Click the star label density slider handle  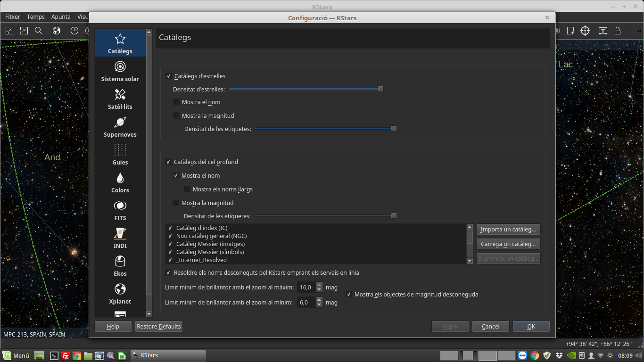pos(394,129)
